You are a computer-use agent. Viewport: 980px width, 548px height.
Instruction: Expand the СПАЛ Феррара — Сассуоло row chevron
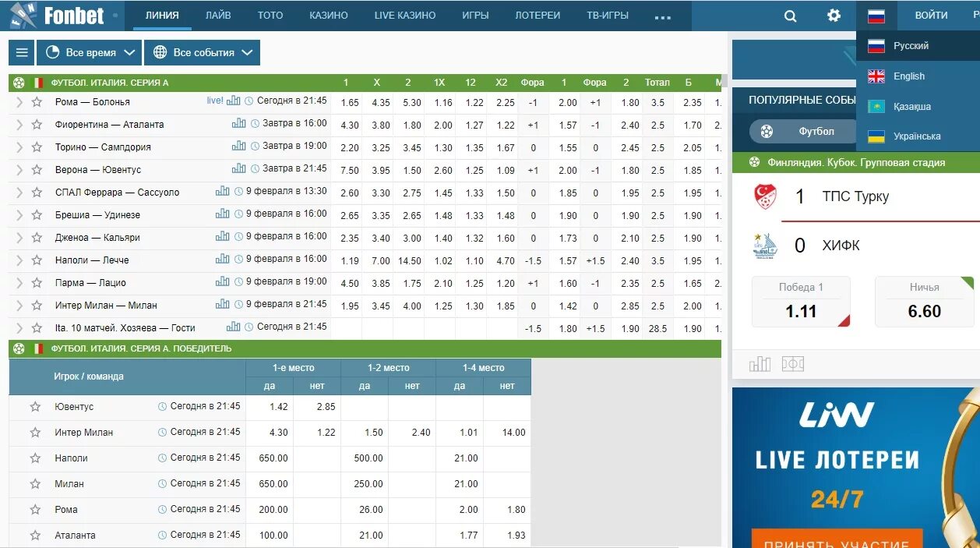(x=19, y=192)
